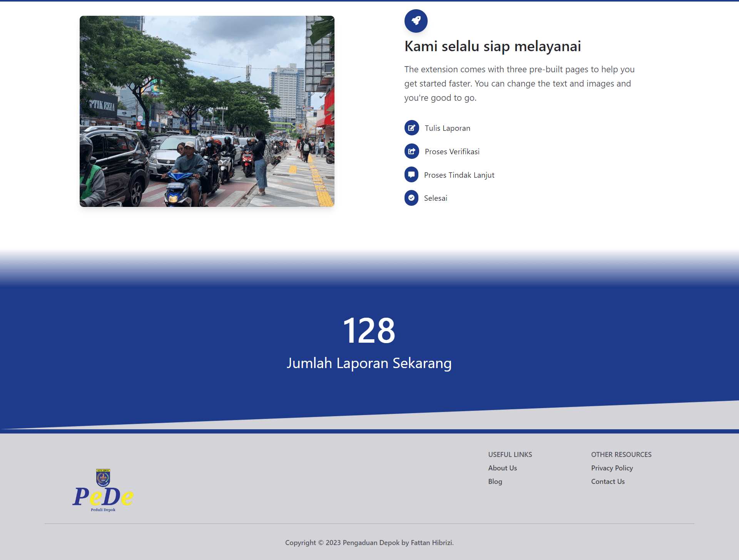The height and width of the screenshot is (560, 739).
Task: Click the Depok street traffic photo
Action: [207, 112]
